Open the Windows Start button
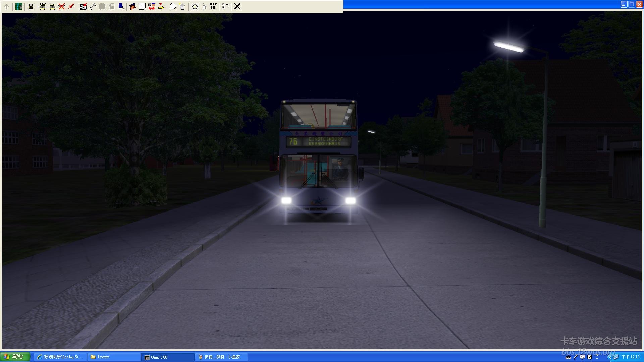The height and width of the screenshot is (362, 644). (x=15, y=357)
